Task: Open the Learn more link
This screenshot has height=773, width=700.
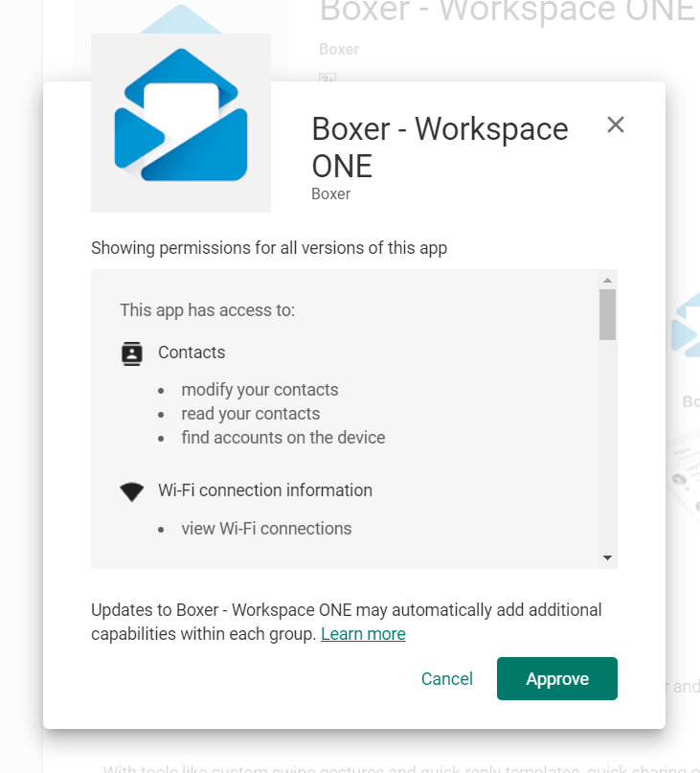Action: point(363,634)
